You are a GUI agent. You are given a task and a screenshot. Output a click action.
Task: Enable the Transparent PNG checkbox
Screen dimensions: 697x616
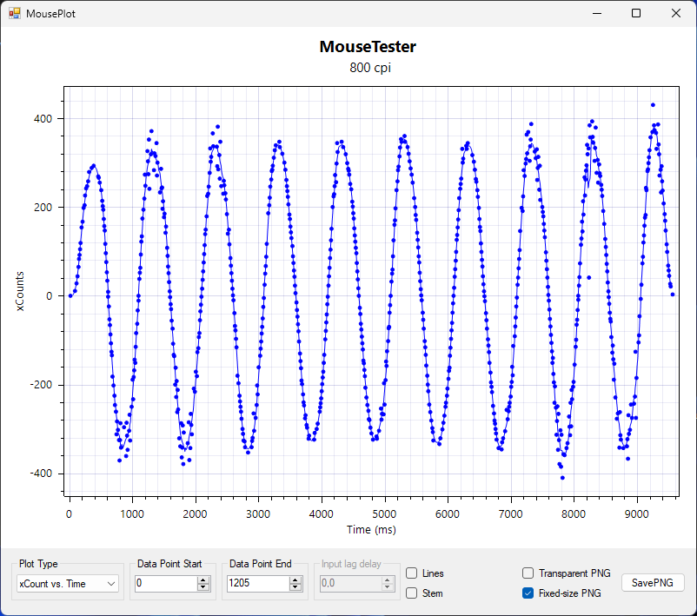point(528,573)
